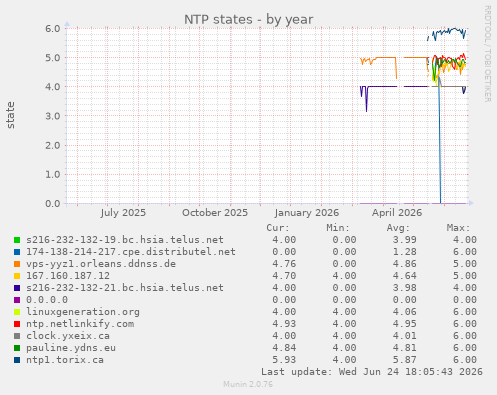Click Avg value 1.28 for distributel.net
The image size is (497, 395).
(404, 252)
